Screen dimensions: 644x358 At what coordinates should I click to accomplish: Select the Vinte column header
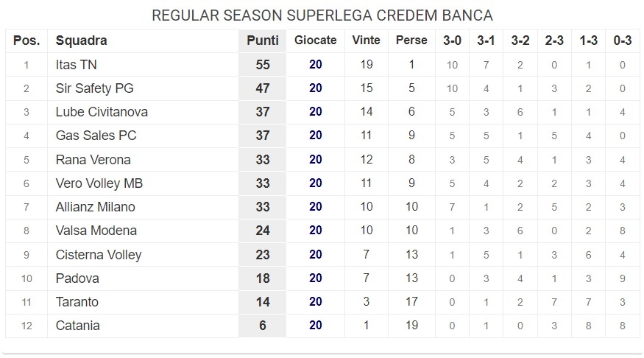pos(366,41)
